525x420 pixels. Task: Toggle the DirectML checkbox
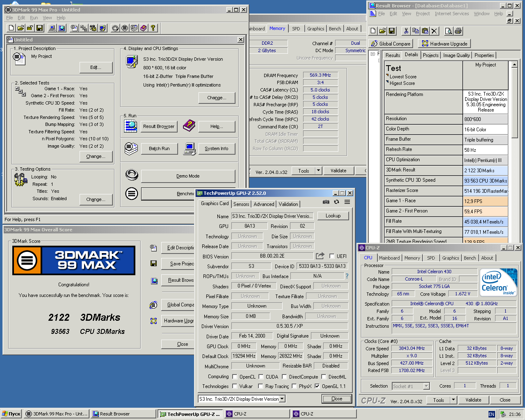[x=324, y=377]
